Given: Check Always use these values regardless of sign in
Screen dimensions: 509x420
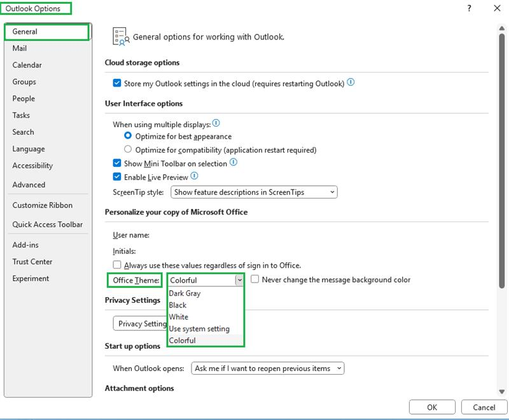Looking at the screenshot, I should [117, 265].
